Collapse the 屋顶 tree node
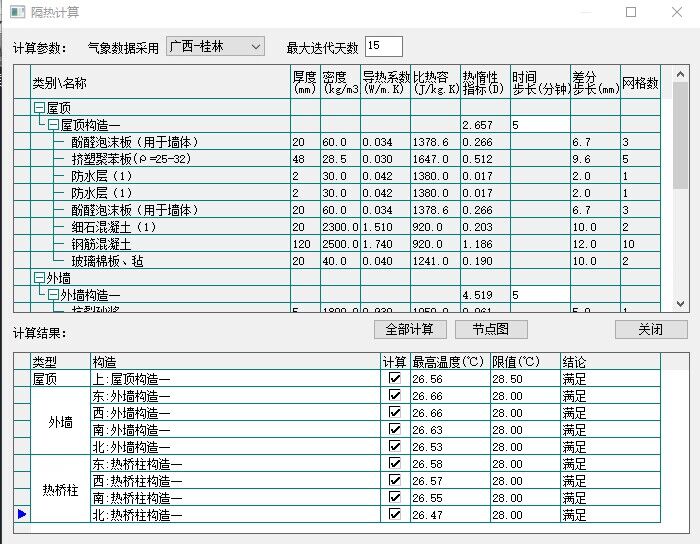Screen dimensions: 700x544 [39, 108]
